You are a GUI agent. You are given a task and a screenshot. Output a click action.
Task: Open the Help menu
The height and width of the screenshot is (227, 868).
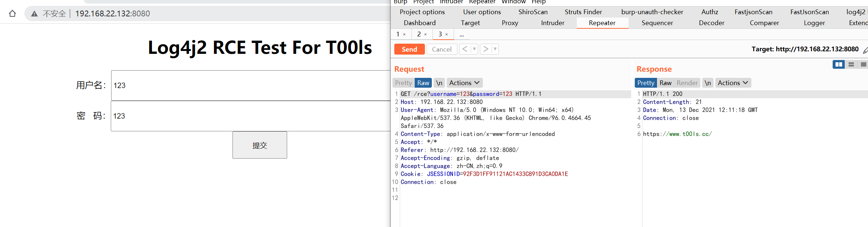(x=539, y=2)
